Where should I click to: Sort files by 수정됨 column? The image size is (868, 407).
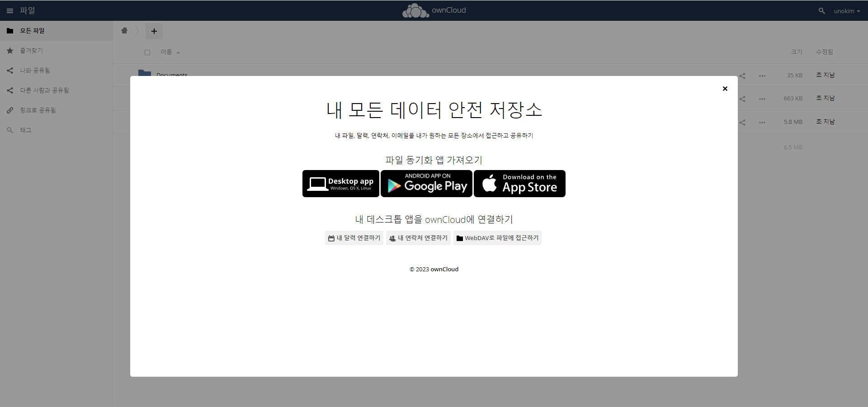pos(825,52)
